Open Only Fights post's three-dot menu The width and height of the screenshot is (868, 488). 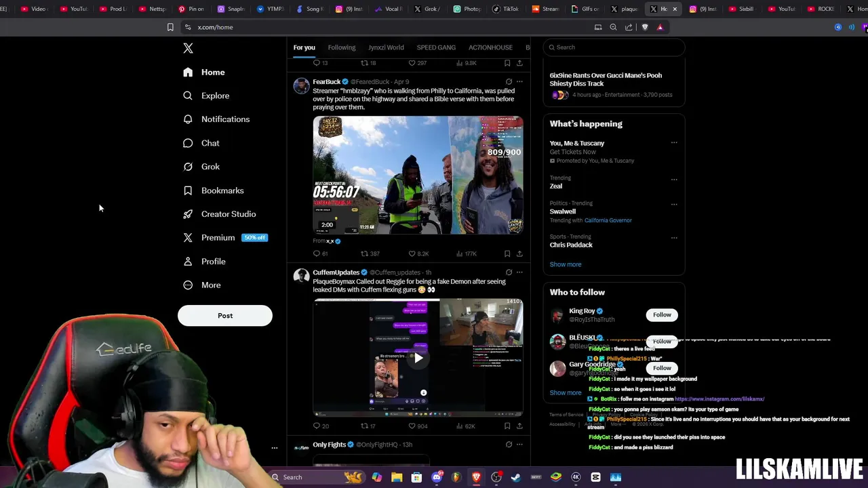click(x=519, y=445)
